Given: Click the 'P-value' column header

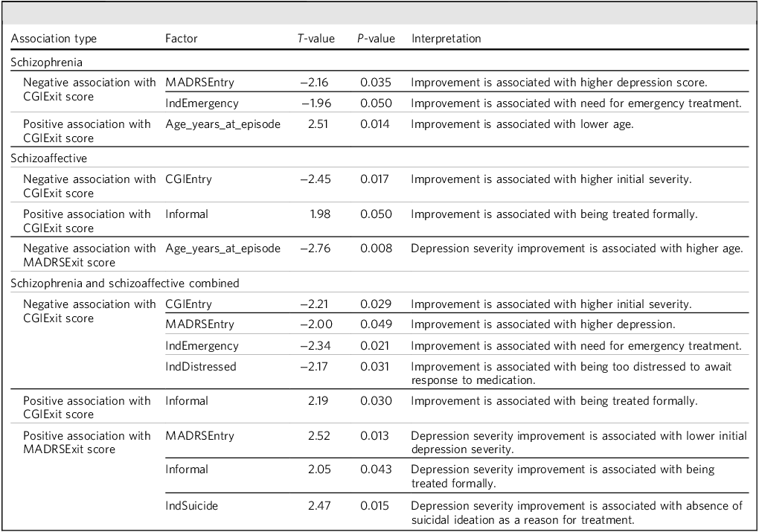Looking at the screenshot, I should (376, 39).
